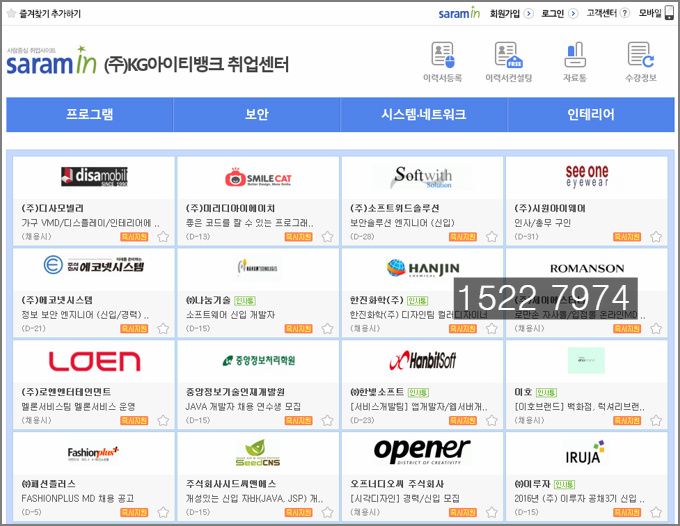
Task: Click the IRUJA logo
Action: click(x=585, y=453)
